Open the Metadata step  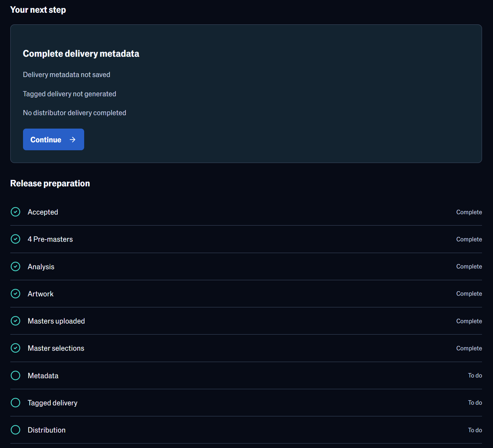point(246,375)
